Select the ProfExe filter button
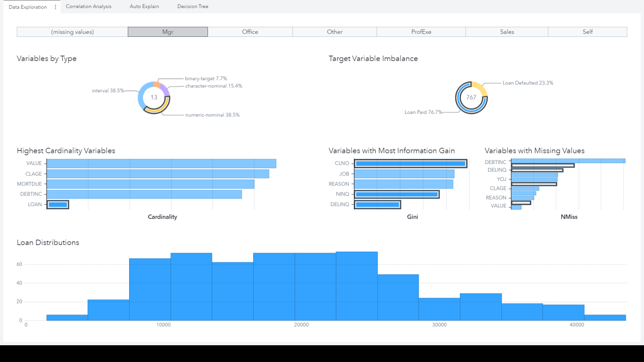The height and width of the screenshot is (362, 644). pyautogui.click(x=421, y=31)
